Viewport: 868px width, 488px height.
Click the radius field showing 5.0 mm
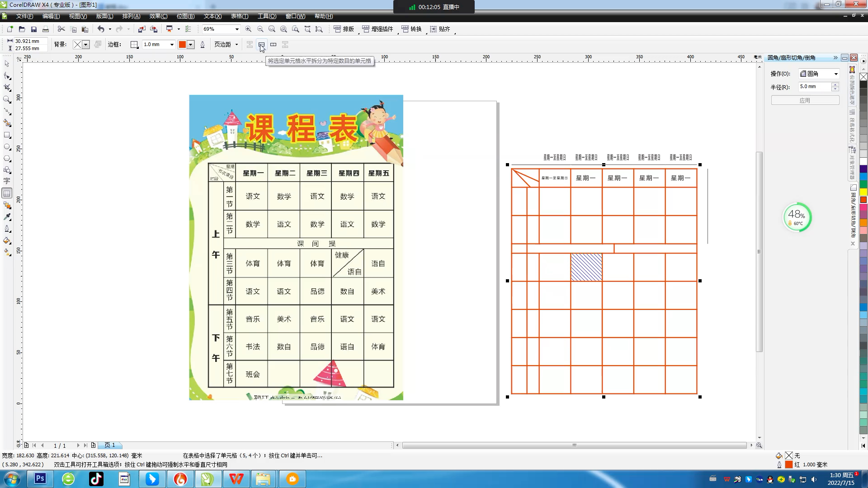pos(815,87)
